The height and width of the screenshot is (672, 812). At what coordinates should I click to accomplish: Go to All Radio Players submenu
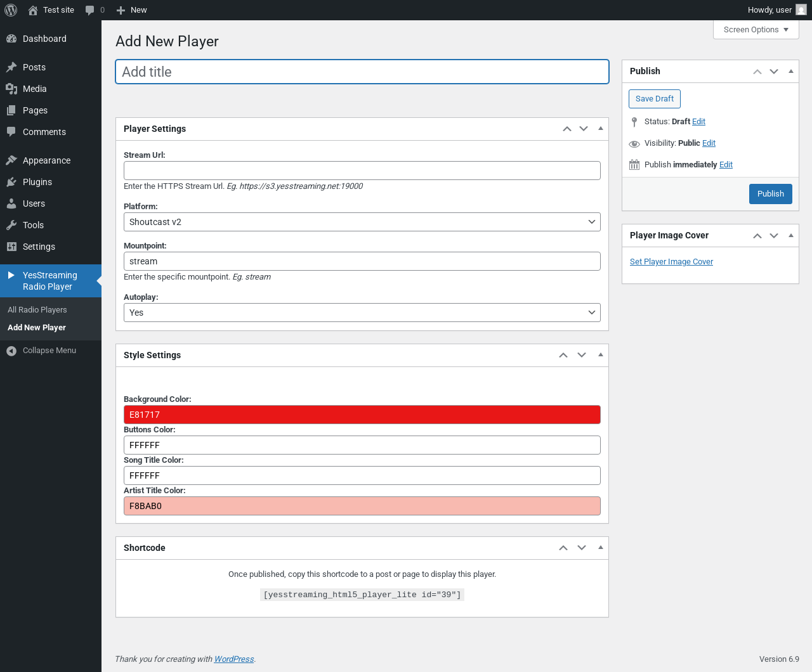click(37, 310)
